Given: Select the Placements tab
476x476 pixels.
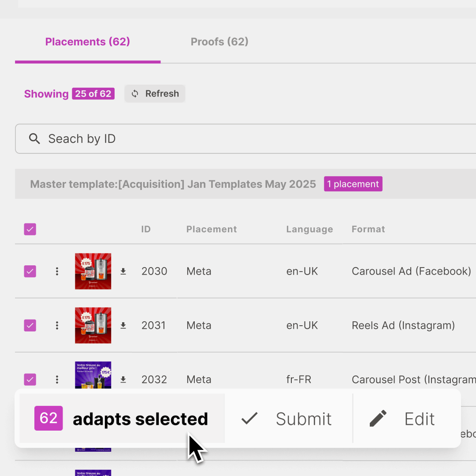Looking at the screenshot, I should [87, 42].
